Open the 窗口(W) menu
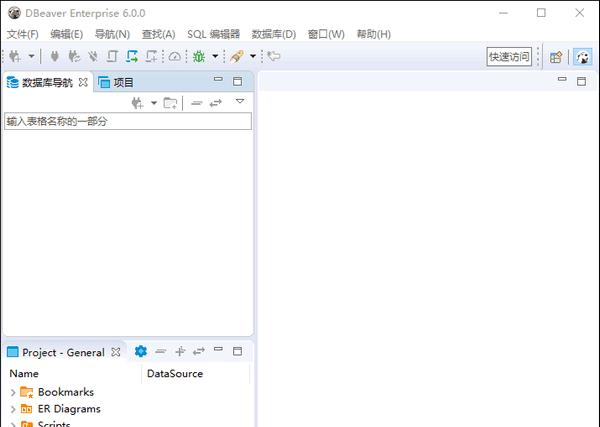Viewport: 600px width, 427px height. 326,34
